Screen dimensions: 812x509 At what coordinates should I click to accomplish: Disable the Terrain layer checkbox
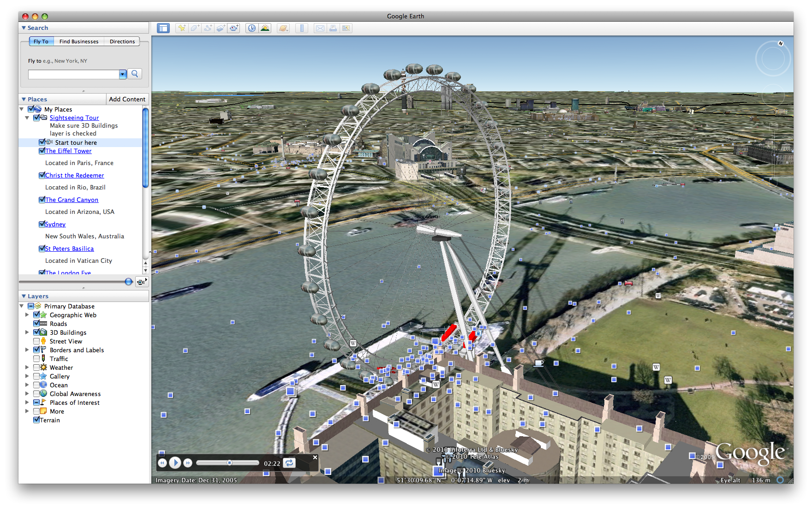tap(36, 420)
